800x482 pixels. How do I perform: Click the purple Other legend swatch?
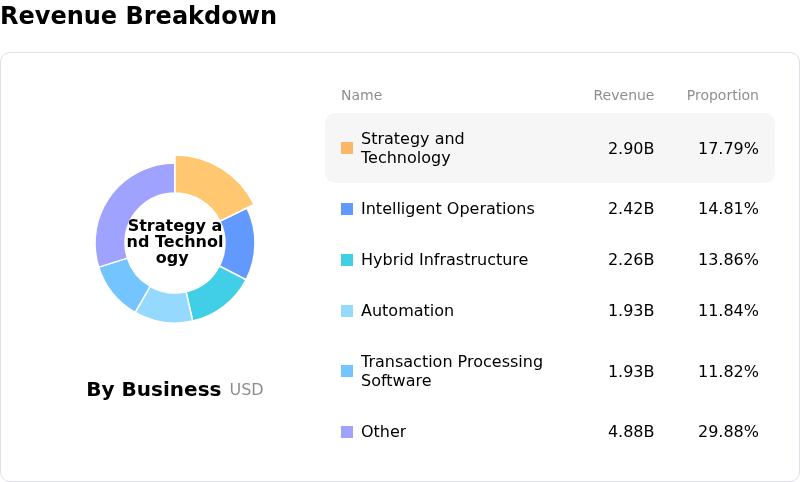click(x=347, y=432)
